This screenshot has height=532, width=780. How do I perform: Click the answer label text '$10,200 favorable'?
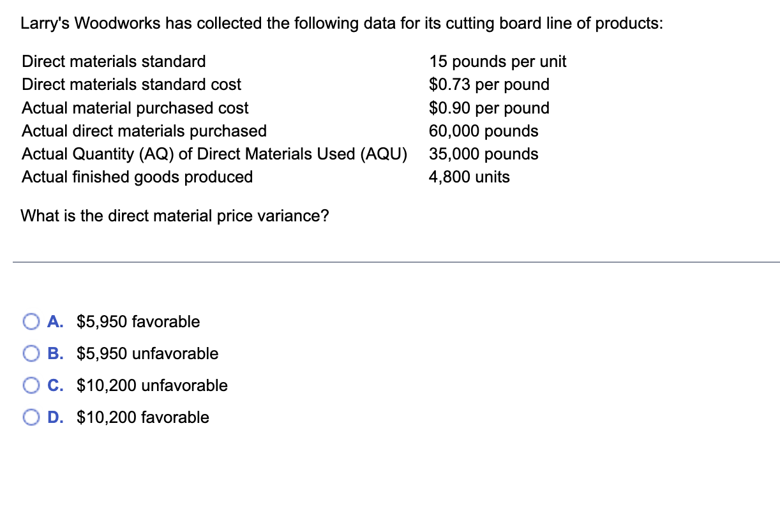(x=142, y=417)
